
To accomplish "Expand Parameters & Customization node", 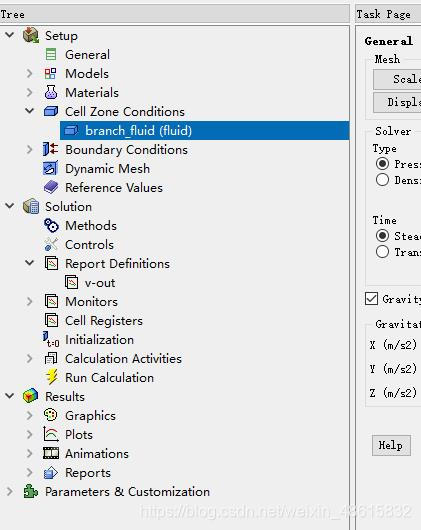I will (10, 491).
